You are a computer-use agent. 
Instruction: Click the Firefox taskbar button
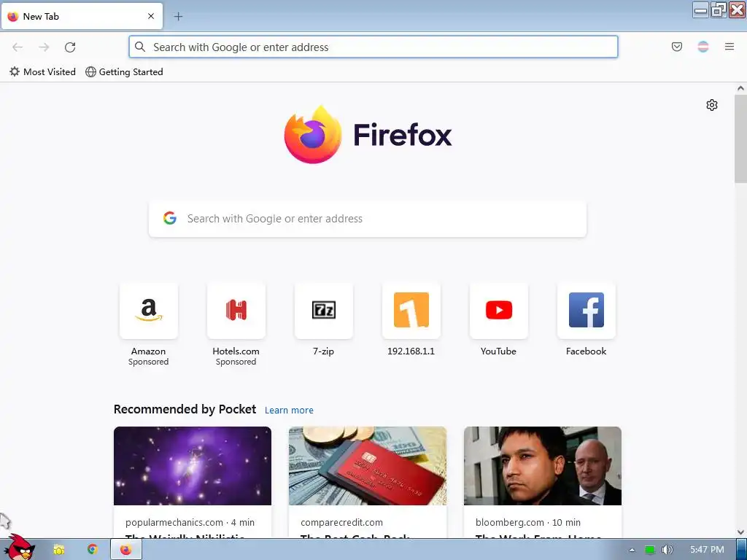125,550
